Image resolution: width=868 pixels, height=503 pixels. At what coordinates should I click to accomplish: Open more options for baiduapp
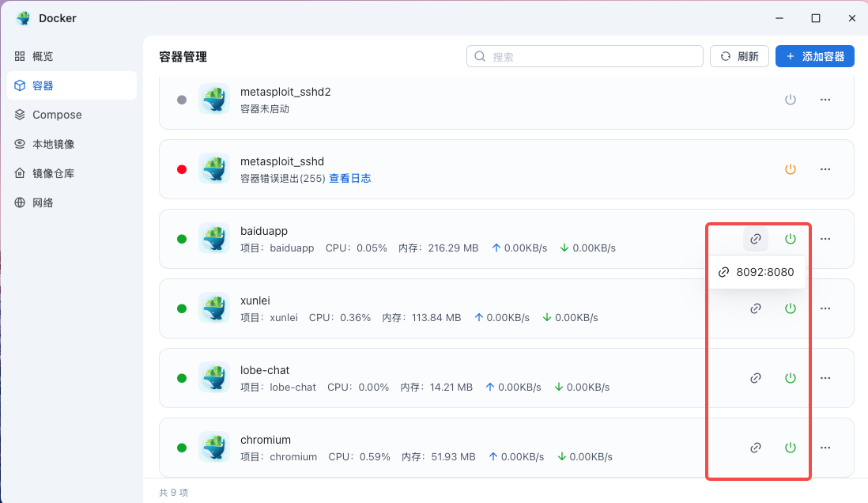[x=825, y=239]
